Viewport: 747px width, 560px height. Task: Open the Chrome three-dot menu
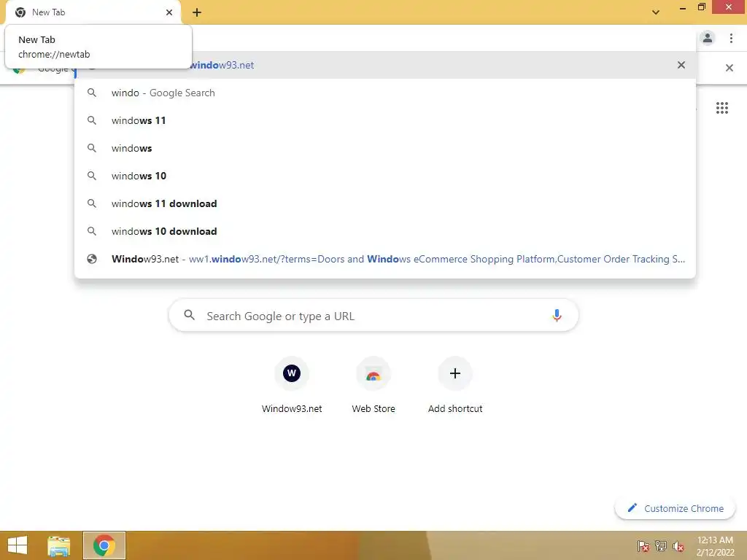coord(731,38)
